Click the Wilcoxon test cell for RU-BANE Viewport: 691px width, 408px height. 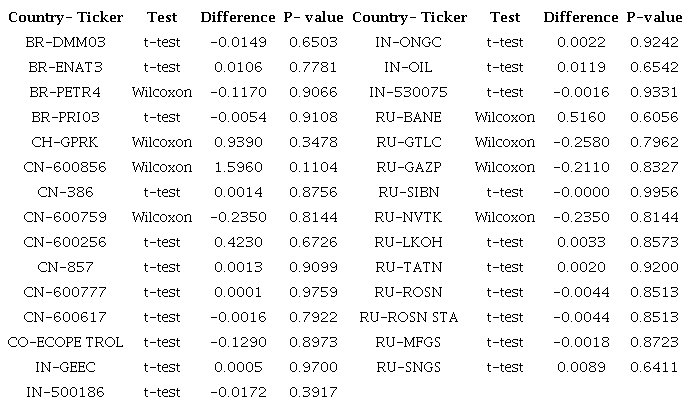coord(505,117)
